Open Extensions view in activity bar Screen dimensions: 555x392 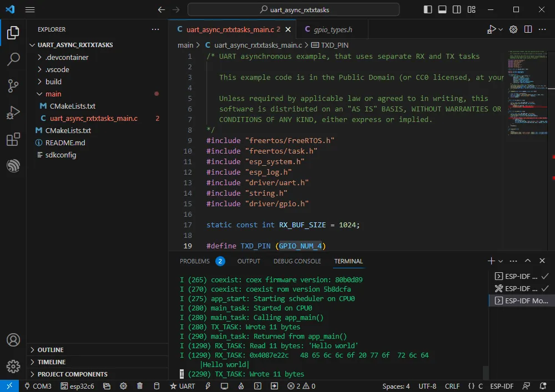[x=12, y=140]
